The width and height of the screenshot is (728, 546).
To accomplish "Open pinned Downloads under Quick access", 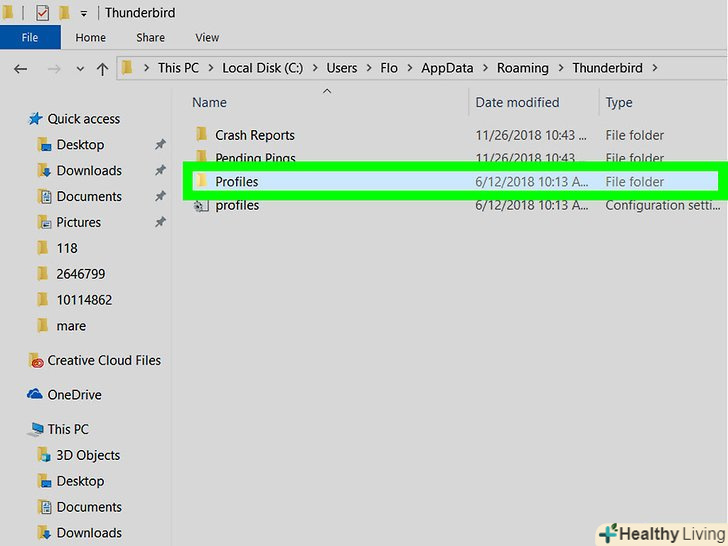I will pyautogui.click(x=89, y=171).
